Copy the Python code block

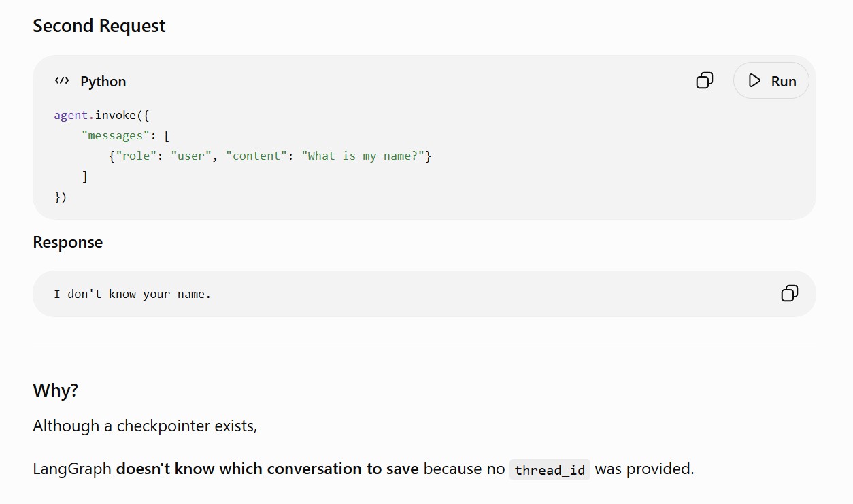[705, 80]
